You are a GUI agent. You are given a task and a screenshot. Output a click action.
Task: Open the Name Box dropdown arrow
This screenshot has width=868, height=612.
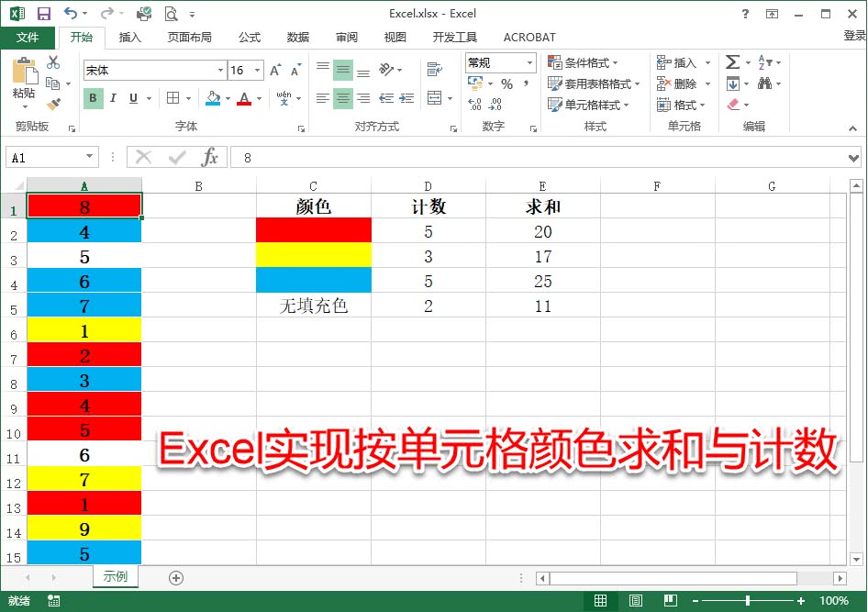click(89, 158)
